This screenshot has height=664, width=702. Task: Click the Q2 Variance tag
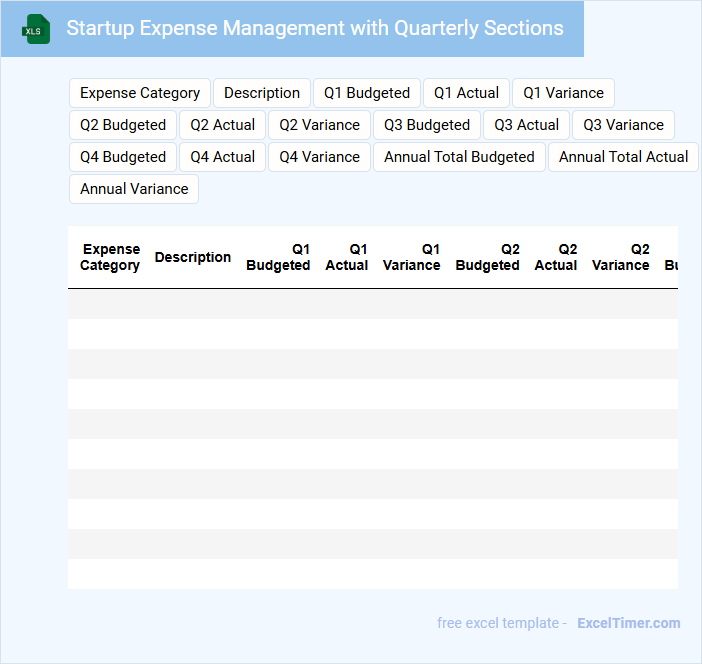tap(320, 125)
